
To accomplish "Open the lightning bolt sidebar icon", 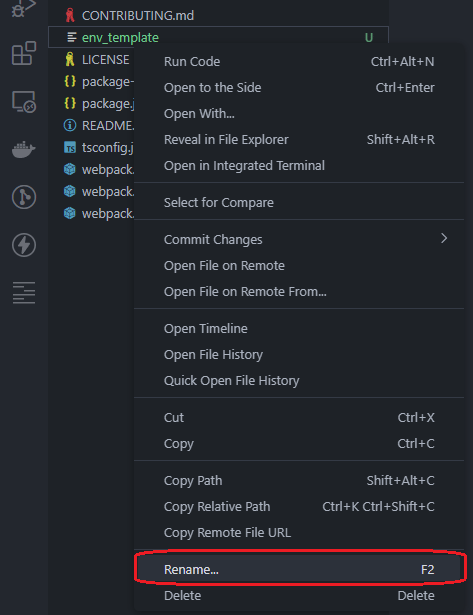I will [x=24, y=245].
